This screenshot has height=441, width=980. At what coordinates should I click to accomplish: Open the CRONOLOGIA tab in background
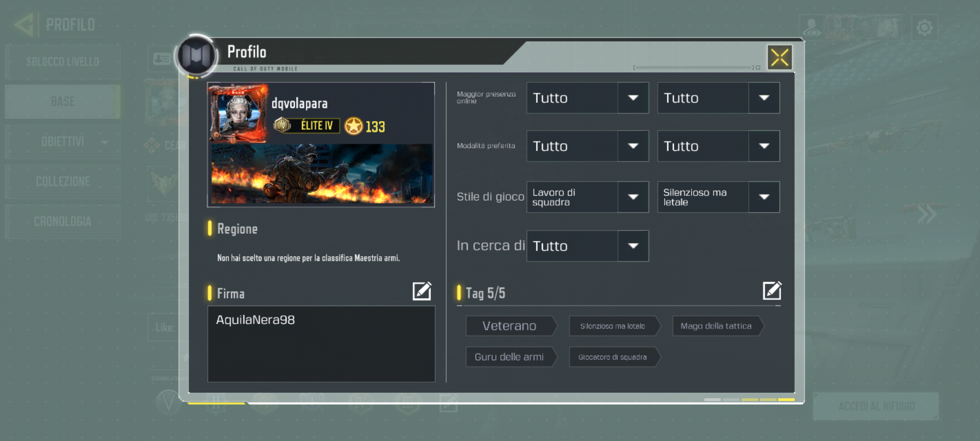pos(63,221)
